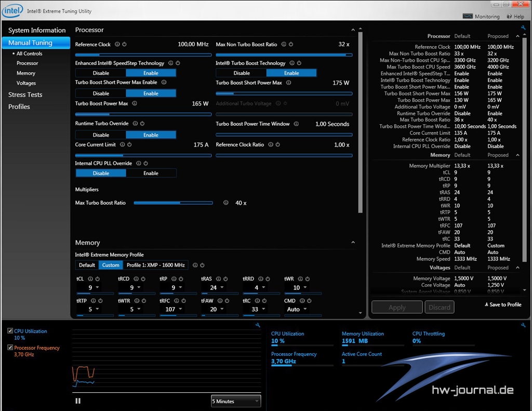Uncheck the Processor Frequency graph checkbox
The width and height of the screenshot is (532, 411).
click(10, 348)
